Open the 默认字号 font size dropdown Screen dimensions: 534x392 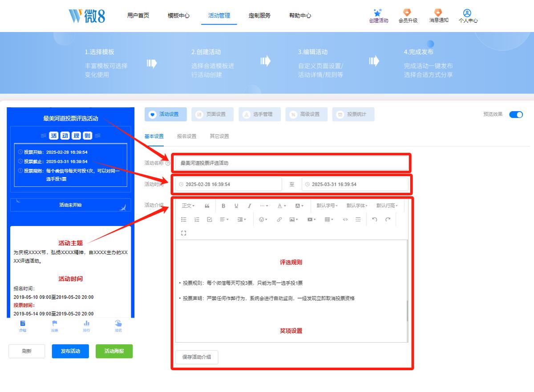(x=327, y=206)
